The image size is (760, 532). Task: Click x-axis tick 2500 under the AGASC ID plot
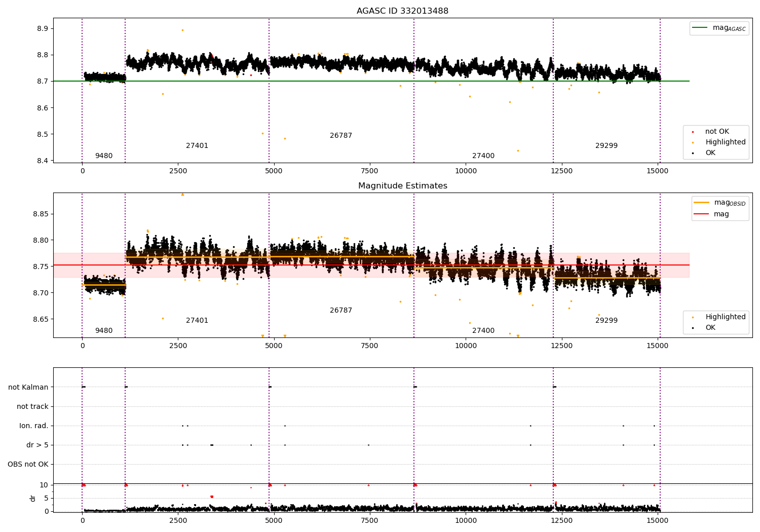178,171
